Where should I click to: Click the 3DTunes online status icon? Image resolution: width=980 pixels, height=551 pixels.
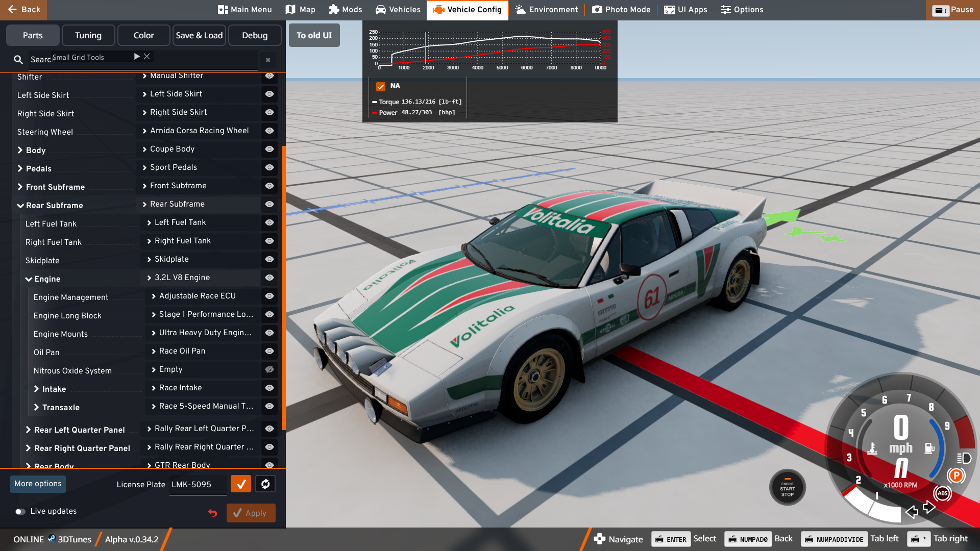click(x=52, y=538)
